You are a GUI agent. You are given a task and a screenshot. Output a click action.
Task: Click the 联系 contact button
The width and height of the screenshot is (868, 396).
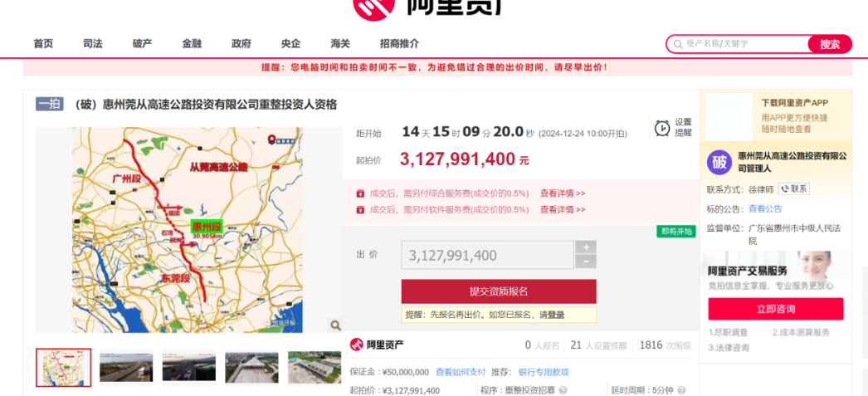794,188
